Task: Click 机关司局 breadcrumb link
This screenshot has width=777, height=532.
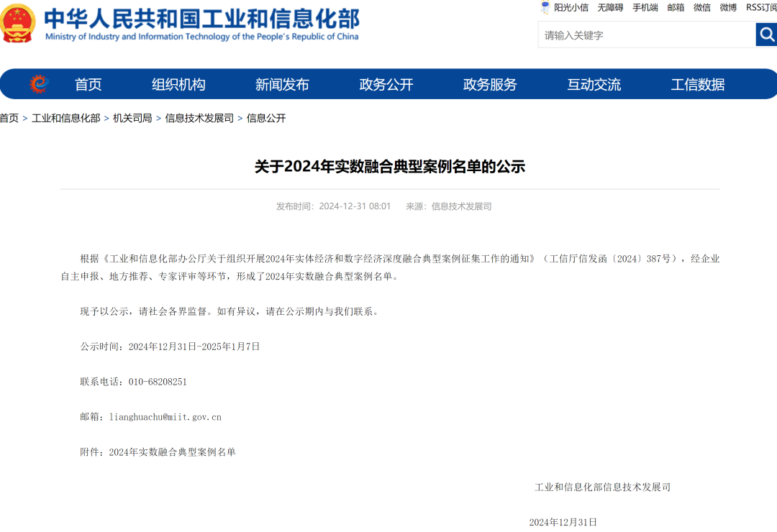Action: [x=132, y=118]
